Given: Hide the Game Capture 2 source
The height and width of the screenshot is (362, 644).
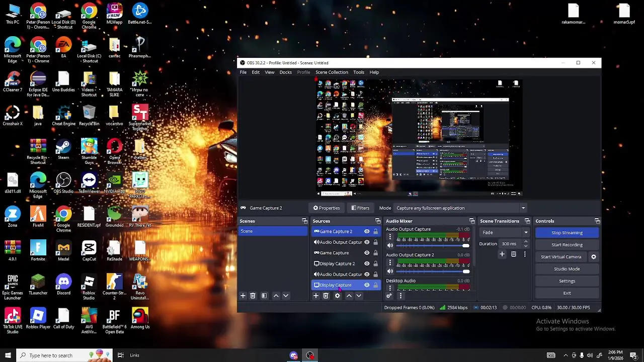Looking at the screenshot, I should coord(367,232).
